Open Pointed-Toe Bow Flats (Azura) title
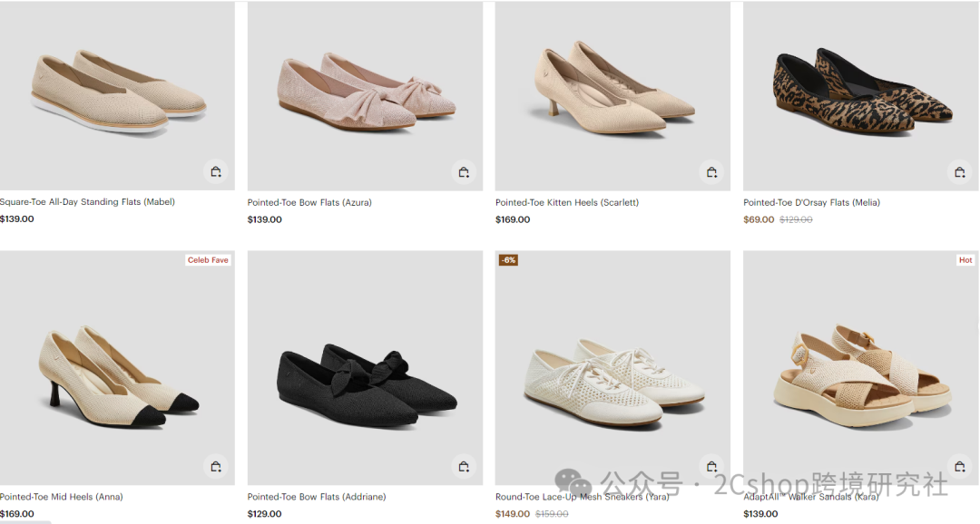 click(x=309, y=202)
